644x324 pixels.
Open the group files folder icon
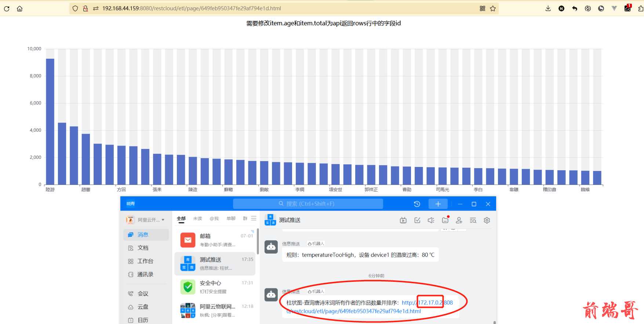[x=445, y=220]
